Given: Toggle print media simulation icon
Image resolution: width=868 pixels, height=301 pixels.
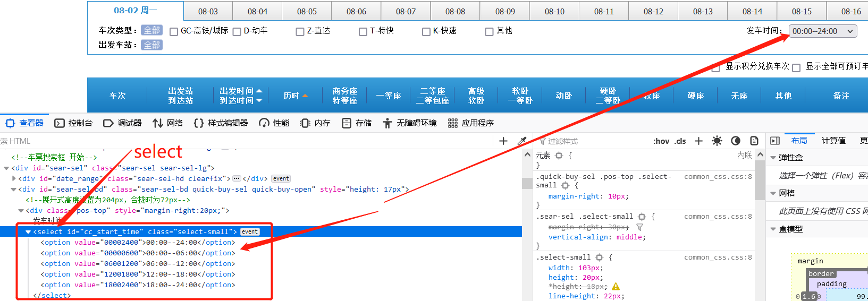Looking at the screenshot, I should 754,141.
